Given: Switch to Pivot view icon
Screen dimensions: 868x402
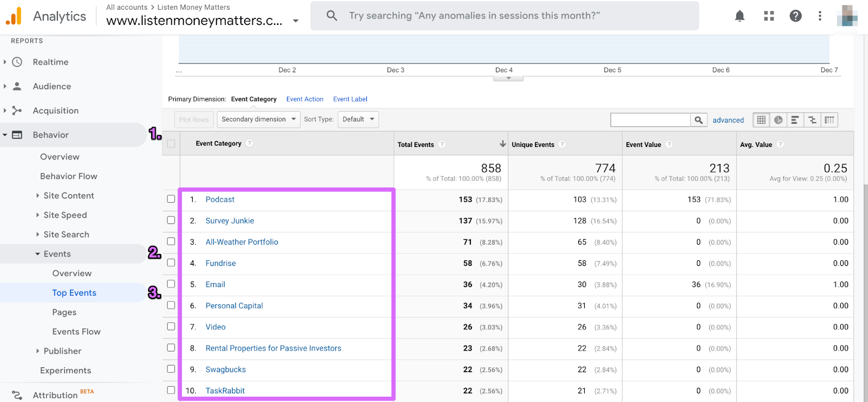Looking at the screenshot, I should (829, 120).
